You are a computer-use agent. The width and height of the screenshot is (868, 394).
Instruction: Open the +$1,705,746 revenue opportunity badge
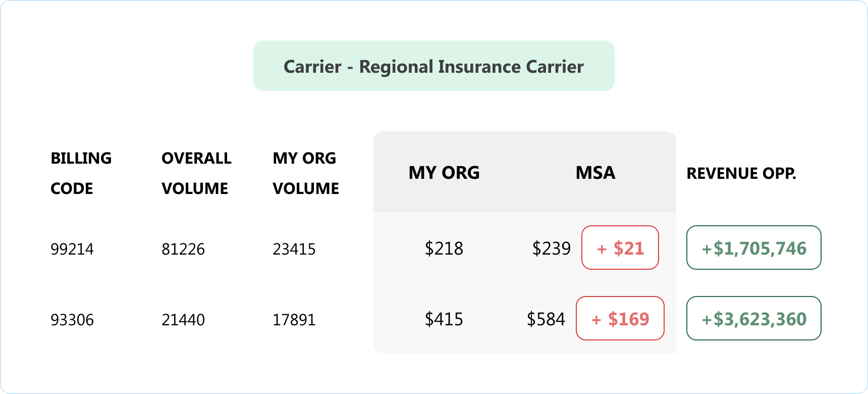(754, 248)
